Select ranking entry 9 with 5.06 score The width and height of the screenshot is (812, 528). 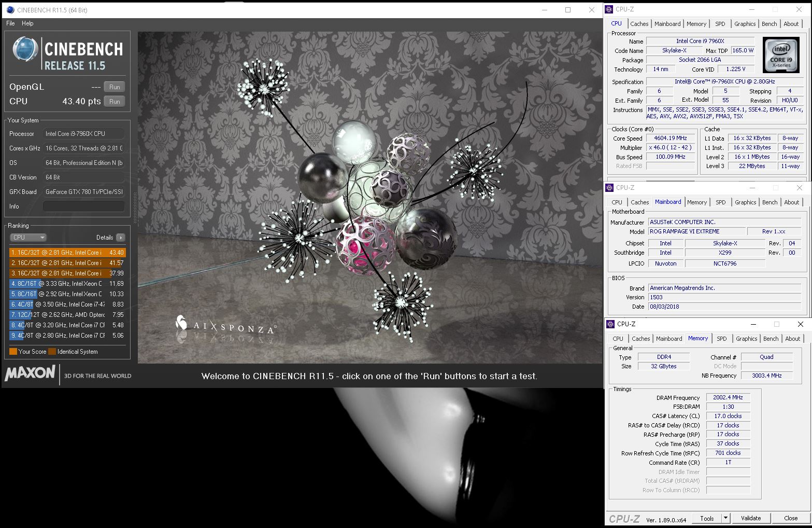pos(67,336)
